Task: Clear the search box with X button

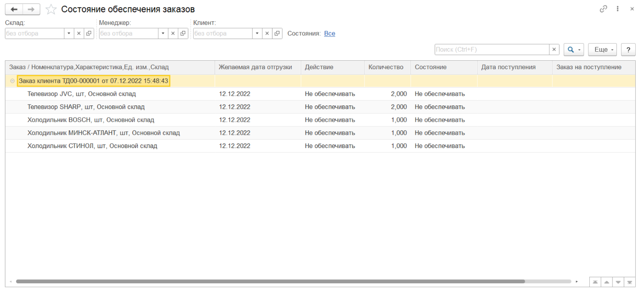Action: [x=555, y=49]
